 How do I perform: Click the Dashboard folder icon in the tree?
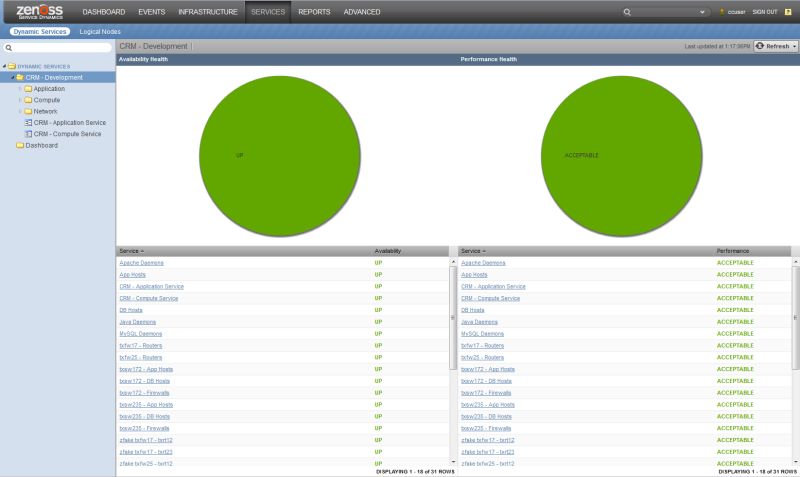[x=20, y=145]
